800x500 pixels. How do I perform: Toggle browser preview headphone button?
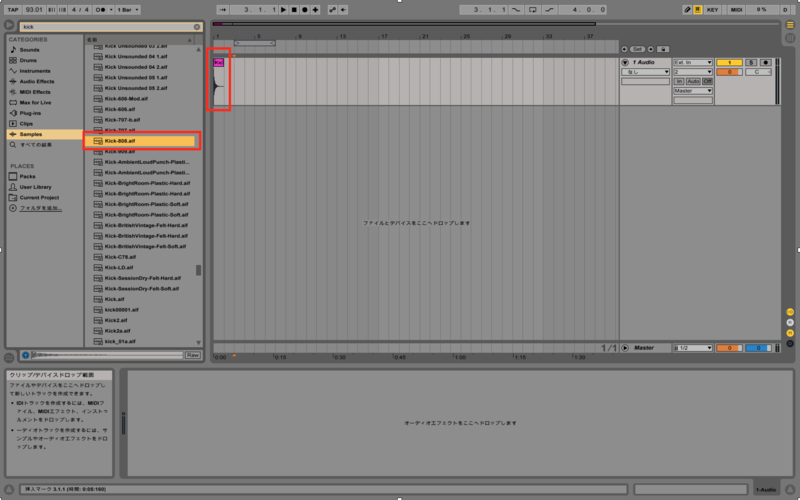click(x=26, y=355)
